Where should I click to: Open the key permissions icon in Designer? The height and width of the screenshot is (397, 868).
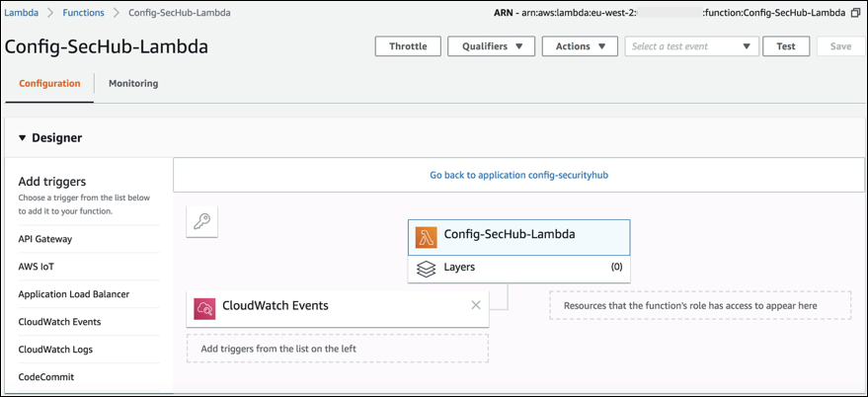click(202, 222)
